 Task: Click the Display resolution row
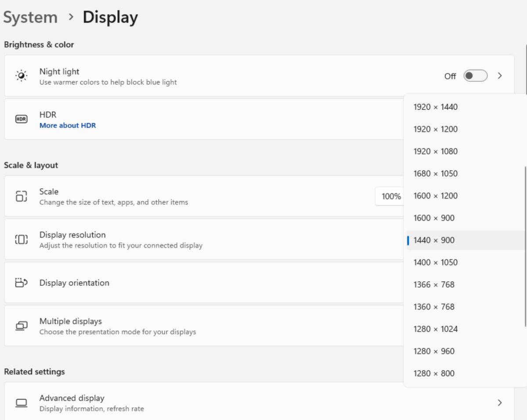point(204,239)
